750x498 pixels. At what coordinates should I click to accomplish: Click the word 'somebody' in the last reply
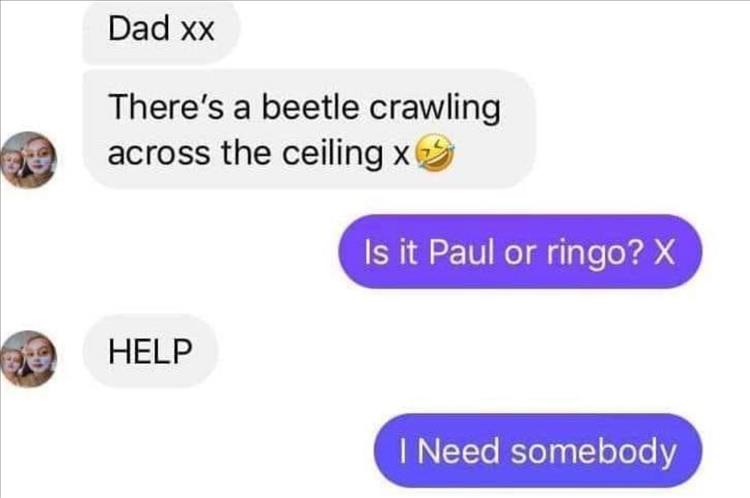[x=594, y=451]
